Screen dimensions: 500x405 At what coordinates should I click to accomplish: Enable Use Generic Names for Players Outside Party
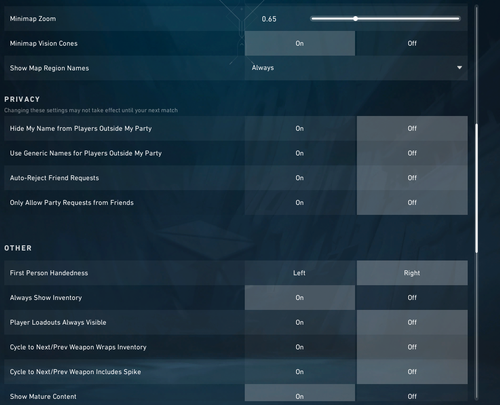(x=300, y=153)
